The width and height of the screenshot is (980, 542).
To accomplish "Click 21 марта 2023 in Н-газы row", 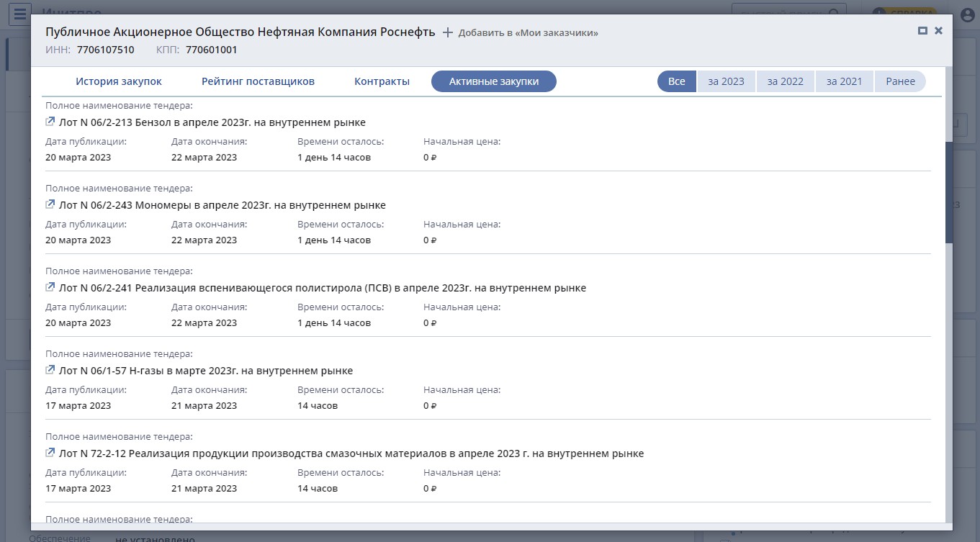I will (204, 405).
